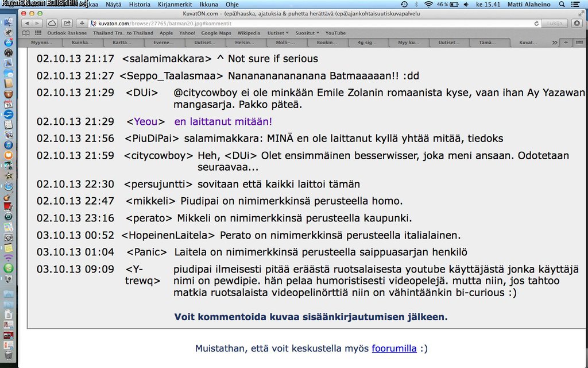Screen dimensions: 588x368
Task: Click the new tab plus button
Action: [x=566, y=43]
